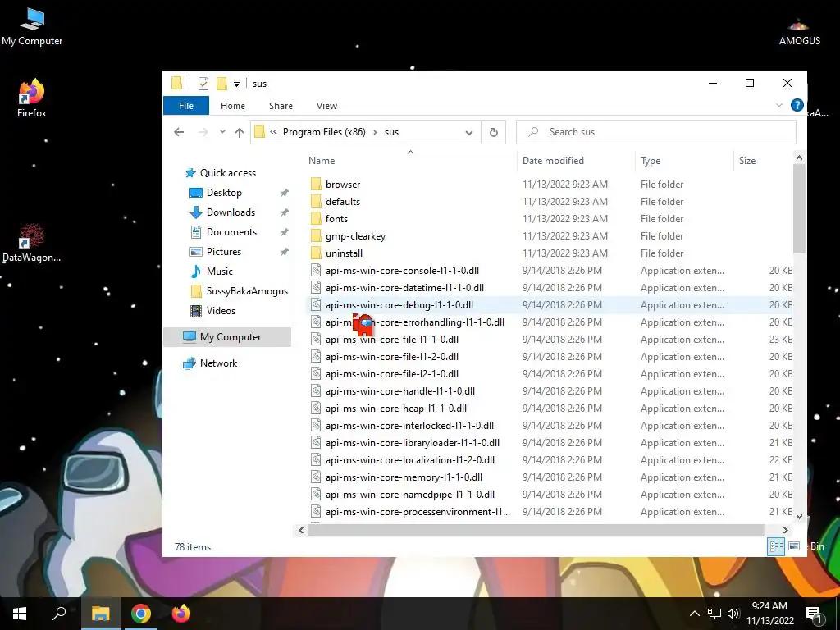This screenshot has height=630, width=840.
Task: Click the file list scroll up arrow
Action: click(799, 158)
